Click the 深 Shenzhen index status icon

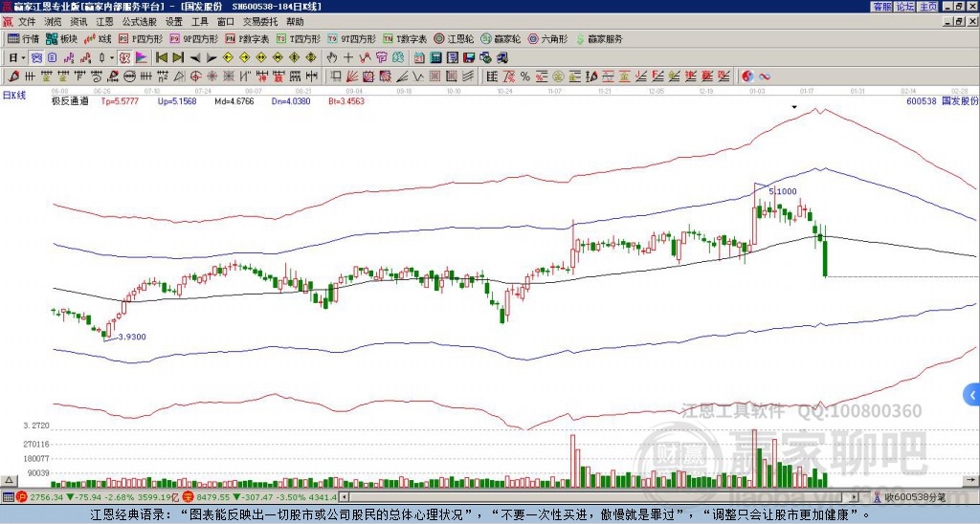188,497
